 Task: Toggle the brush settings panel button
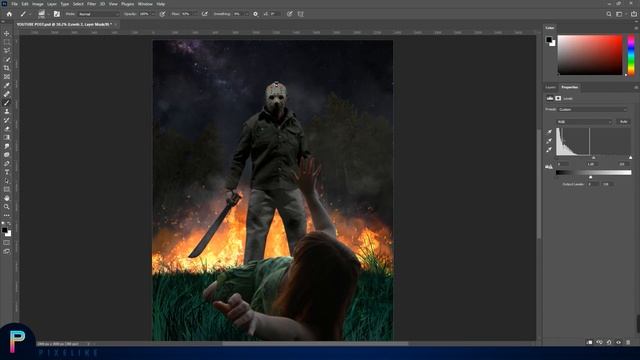57,14
